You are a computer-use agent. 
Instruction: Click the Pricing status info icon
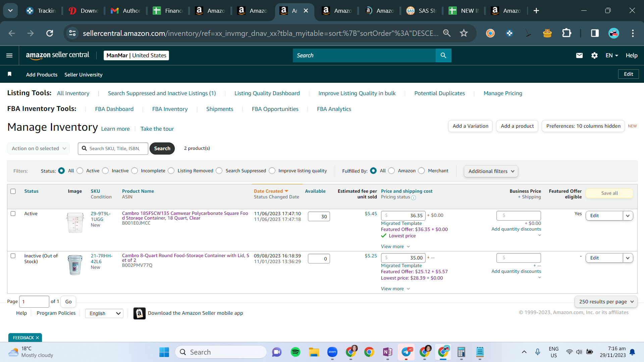(x=414, y=198)
